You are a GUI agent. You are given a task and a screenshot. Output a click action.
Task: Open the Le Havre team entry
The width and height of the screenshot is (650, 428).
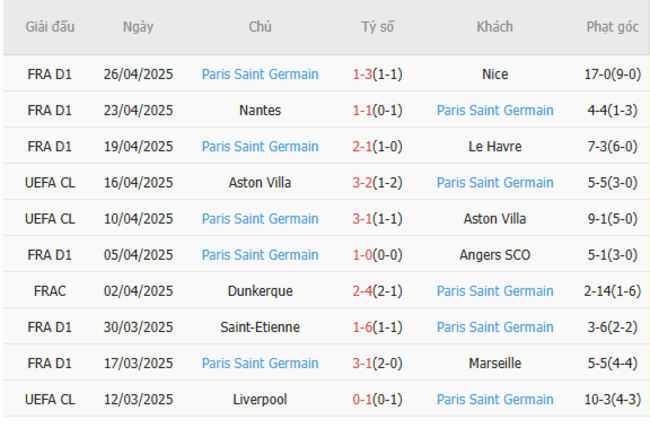tap(494, 146)
